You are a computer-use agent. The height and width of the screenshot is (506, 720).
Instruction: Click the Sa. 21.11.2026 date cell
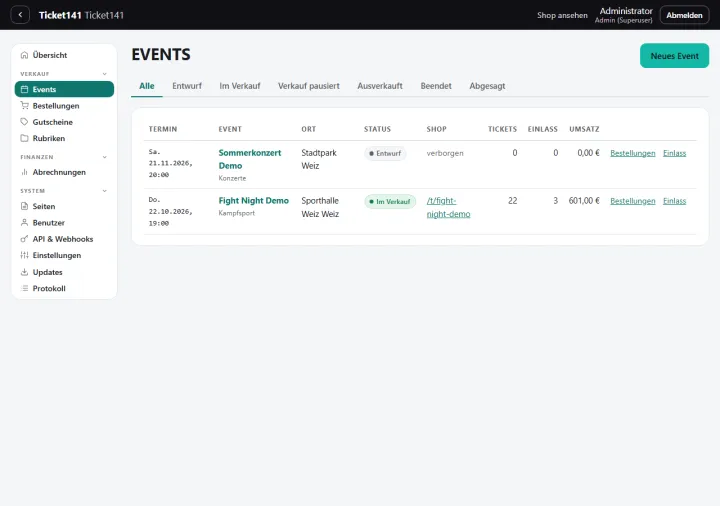click(170, 163)
